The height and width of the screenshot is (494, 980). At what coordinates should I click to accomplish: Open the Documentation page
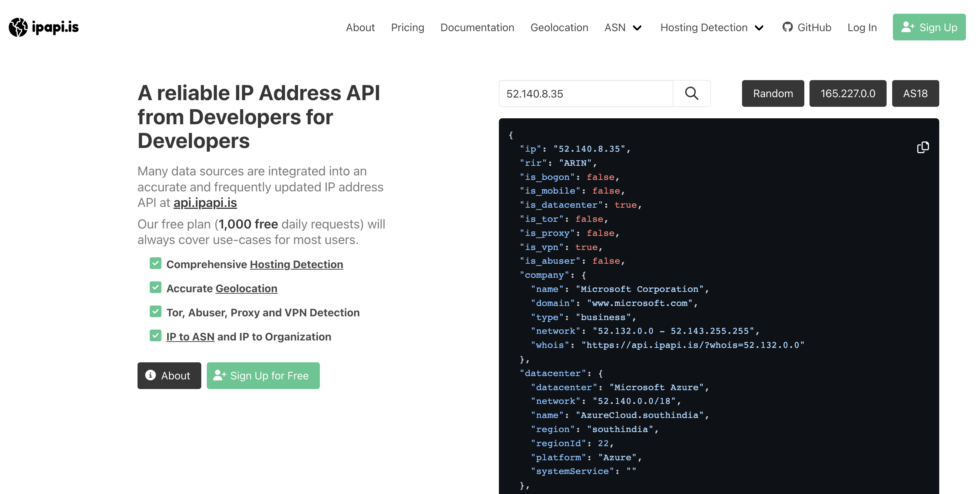point(477,27)
